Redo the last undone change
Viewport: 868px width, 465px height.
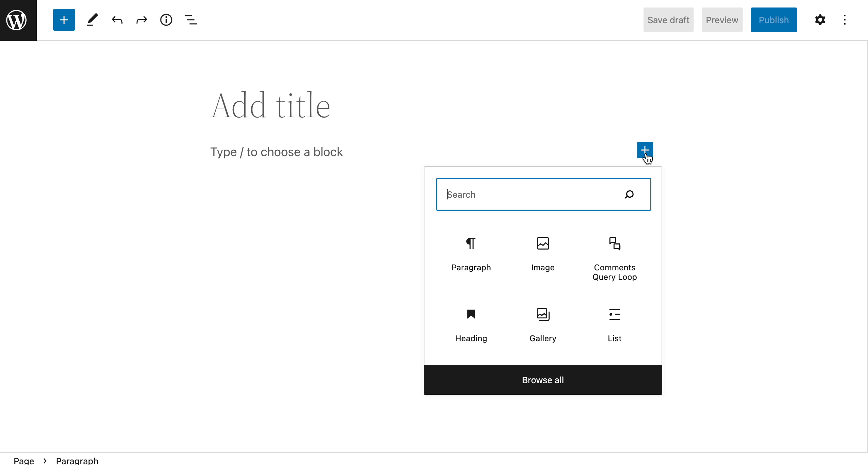click(x=141, y=20)
